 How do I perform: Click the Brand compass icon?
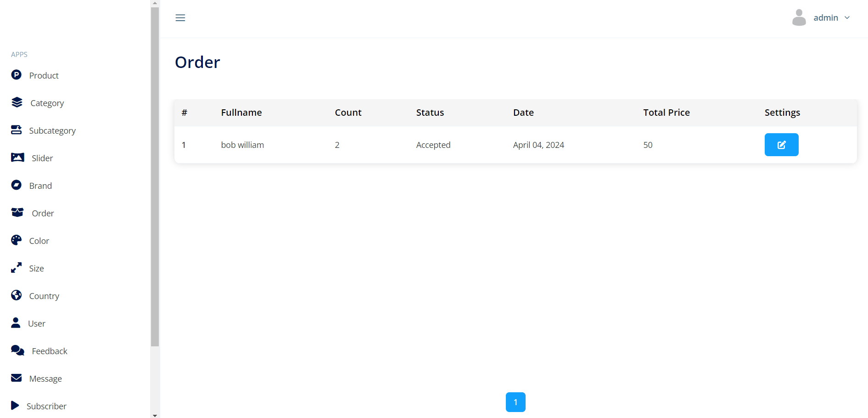(17, 185)
